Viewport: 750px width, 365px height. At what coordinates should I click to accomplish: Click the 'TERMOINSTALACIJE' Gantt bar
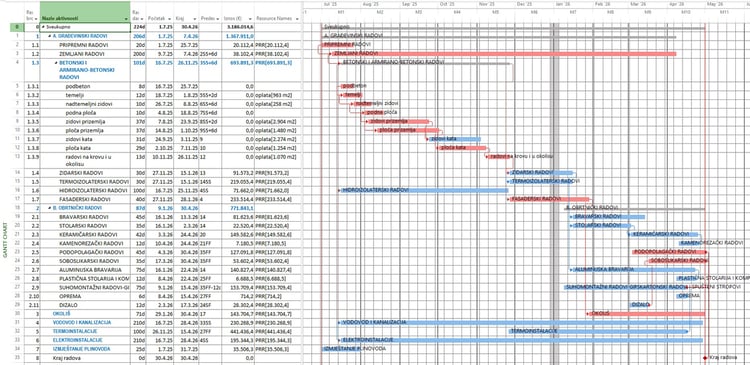(598, 332)
